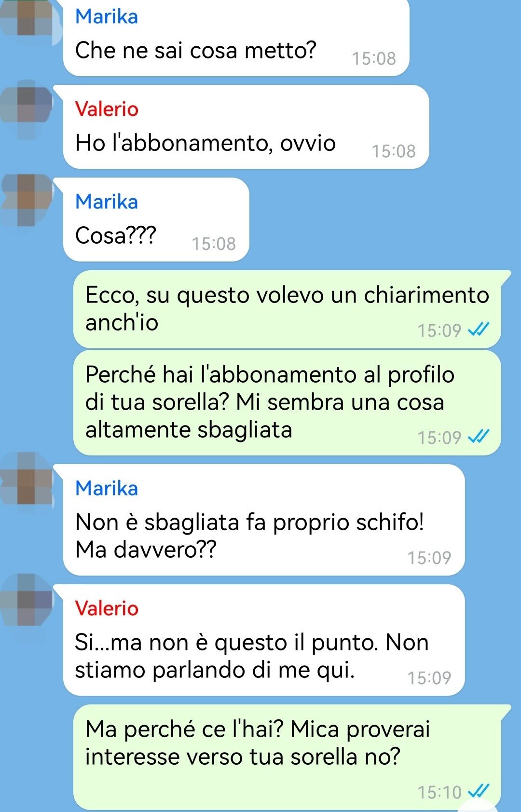Open Valerio's name on 'Ho l'abbonamento, ovvio'

tap(107, 109)
